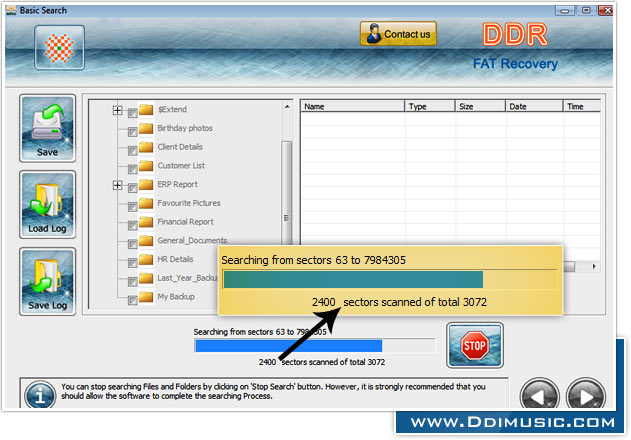Image resolution: width=631 pixels, height=440 pixels.
Task: Select the Client Details tree label
Action: pos(180,147)
